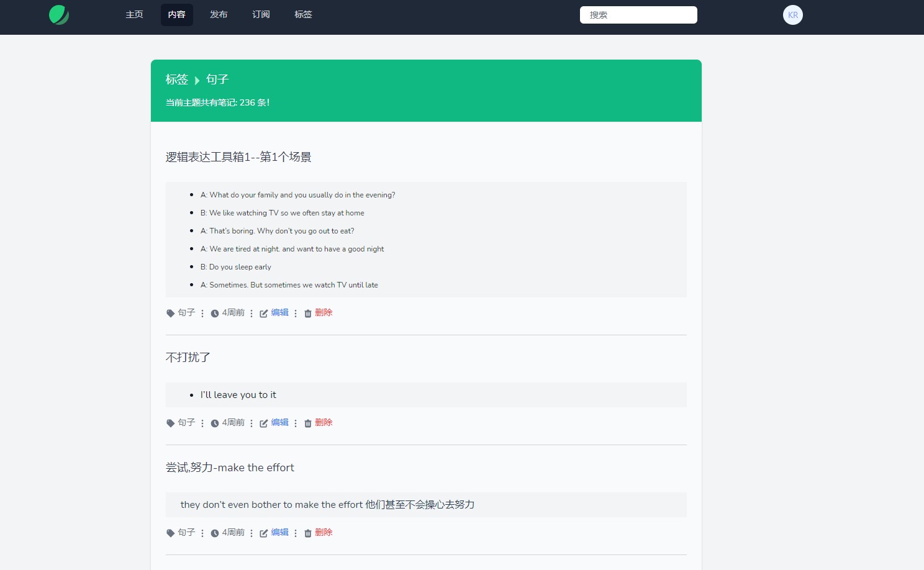Click line 'B: Do you sleep early'

pos(235,267)
